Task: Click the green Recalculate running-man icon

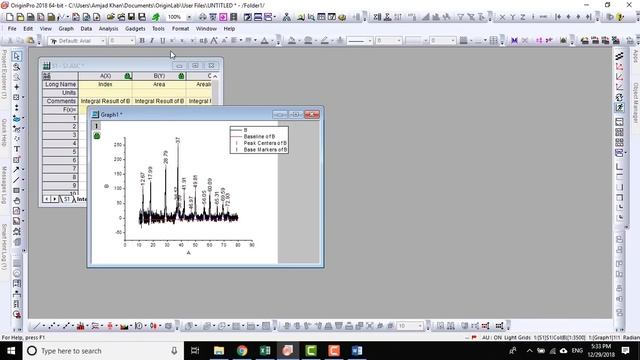Action: 156,17
